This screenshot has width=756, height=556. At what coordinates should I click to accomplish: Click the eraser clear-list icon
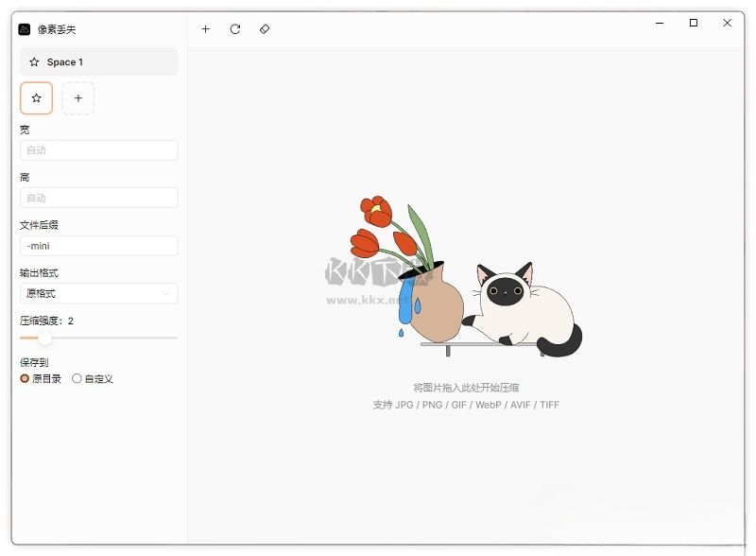pos(265,29)
